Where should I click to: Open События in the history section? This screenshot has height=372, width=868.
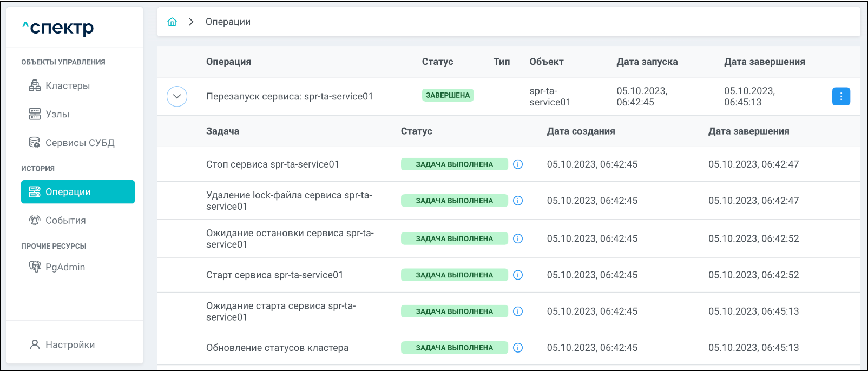(65, 221)
